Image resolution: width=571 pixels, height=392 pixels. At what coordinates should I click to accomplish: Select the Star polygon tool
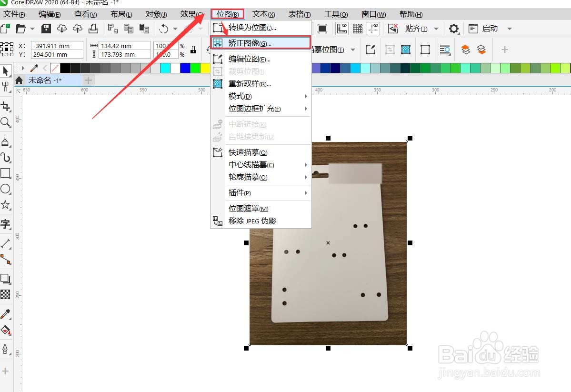click(5, 205)
